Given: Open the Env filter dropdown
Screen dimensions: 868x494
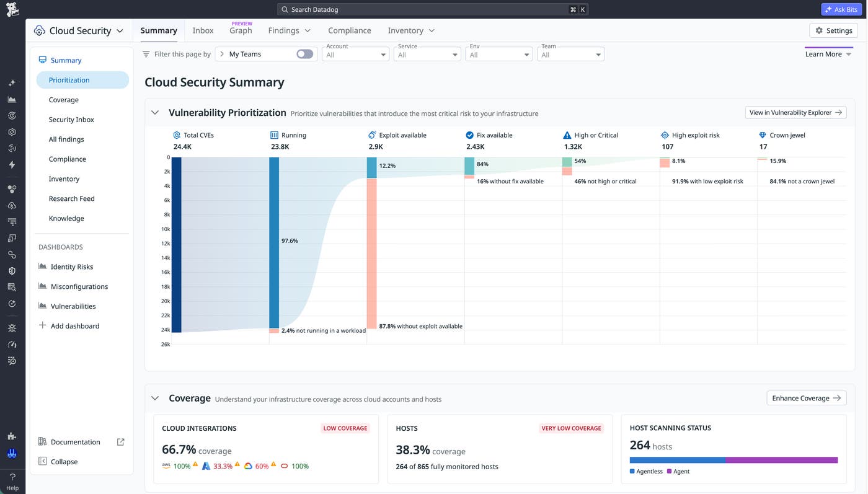Looking at the screenshot, I should coord(499,55).
